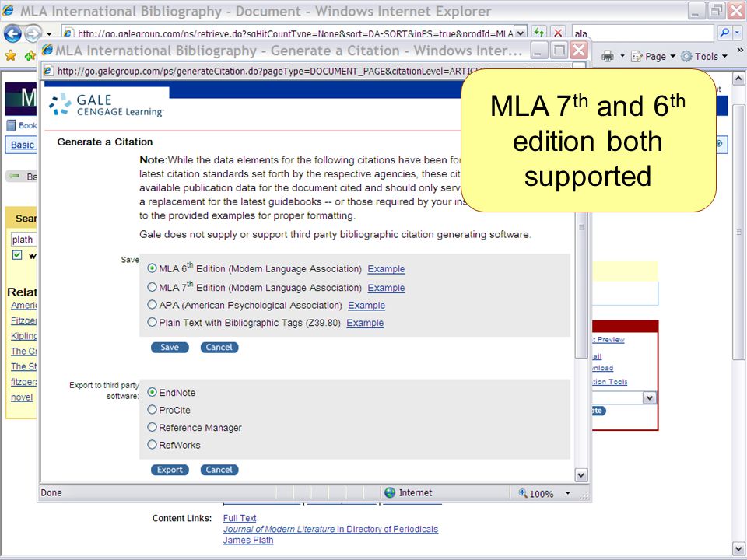
Task: Click the Full Text content link
Action: [x=240, y=518]
